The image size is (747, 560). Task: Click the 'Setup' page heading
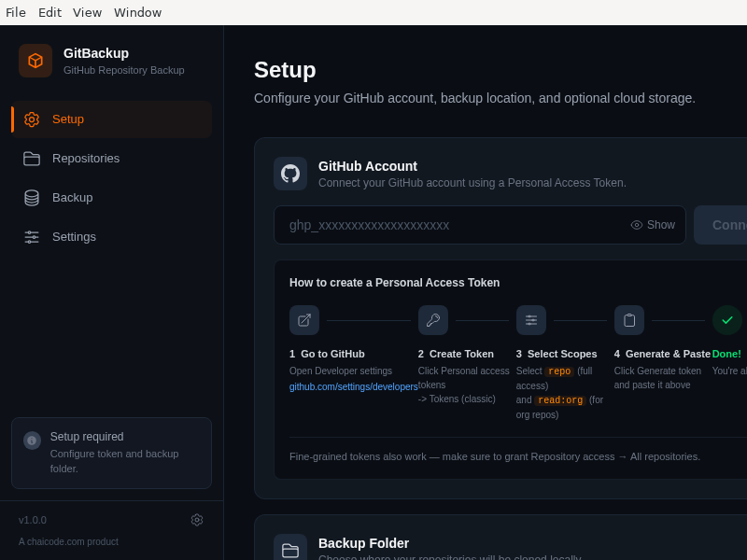pos(285,70)
